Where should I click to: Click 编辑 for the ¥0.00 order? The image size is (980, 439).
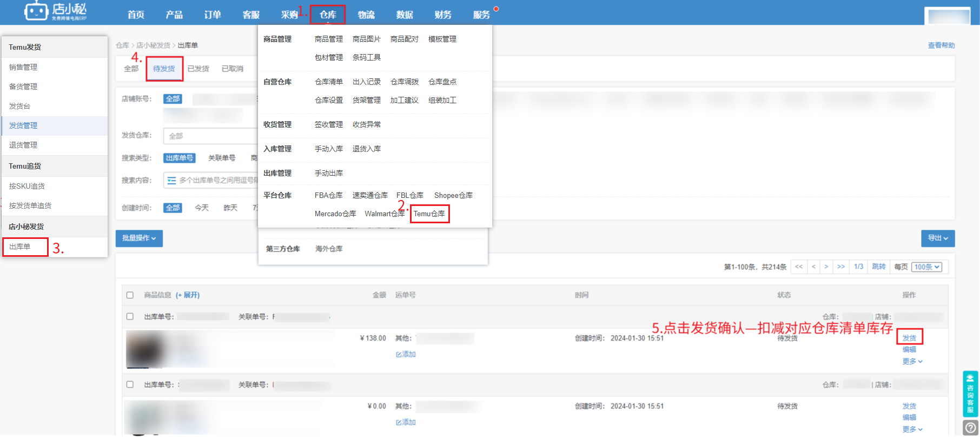[x=909, y=417]
